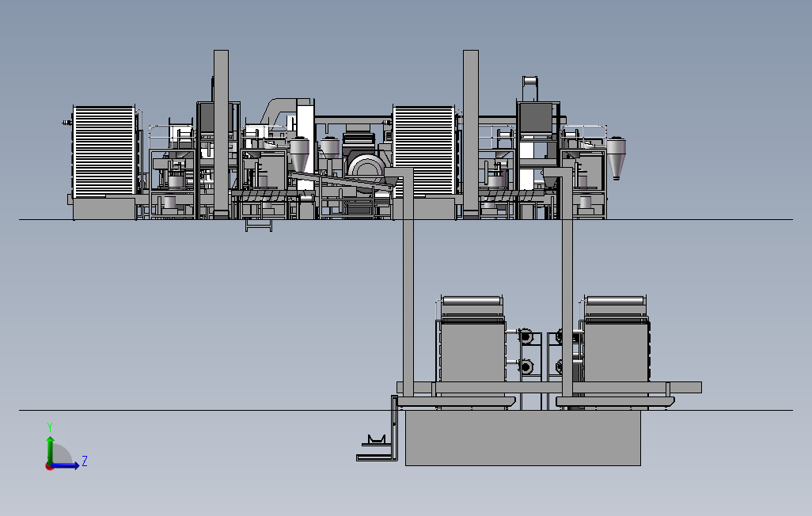
Task: Select the cyclone separator at far right
Action: (616, 158)
